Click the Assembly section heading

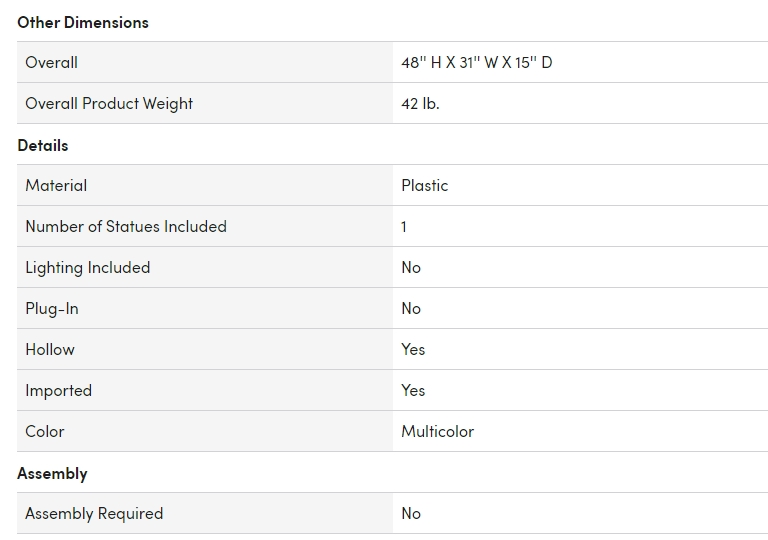[x=52, y=473]
